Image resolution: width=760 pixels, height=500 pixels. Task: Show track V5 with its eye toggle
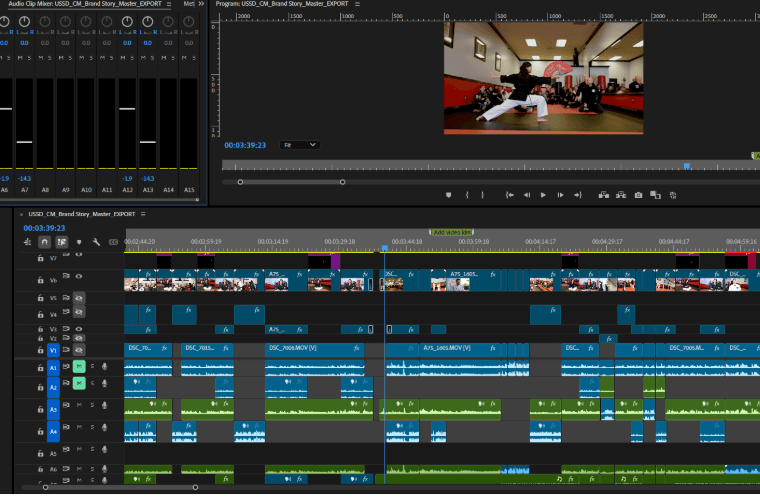pos(79,297)
